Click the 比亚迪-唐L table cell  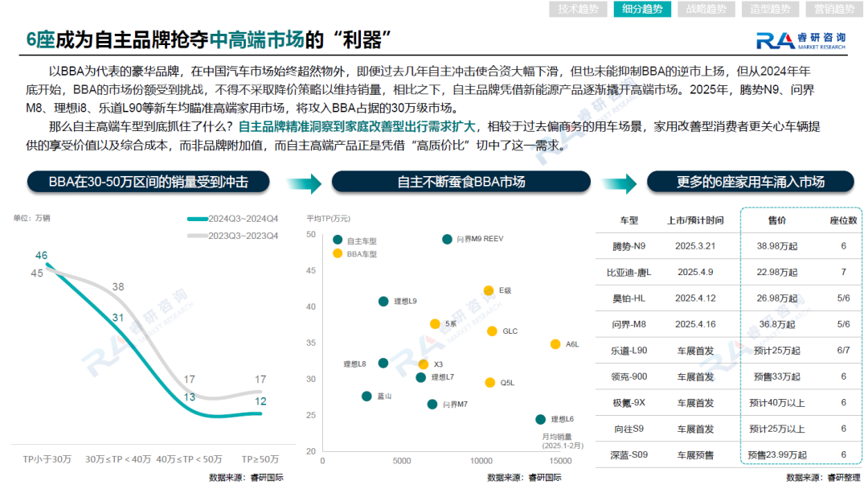628,272
